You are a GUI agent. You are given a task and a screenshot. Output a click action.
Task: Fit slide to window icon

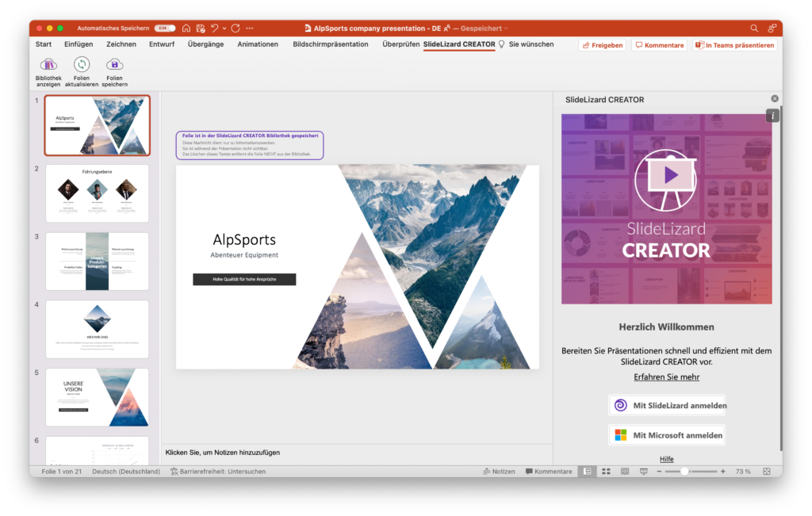click(x=767, y=472)
